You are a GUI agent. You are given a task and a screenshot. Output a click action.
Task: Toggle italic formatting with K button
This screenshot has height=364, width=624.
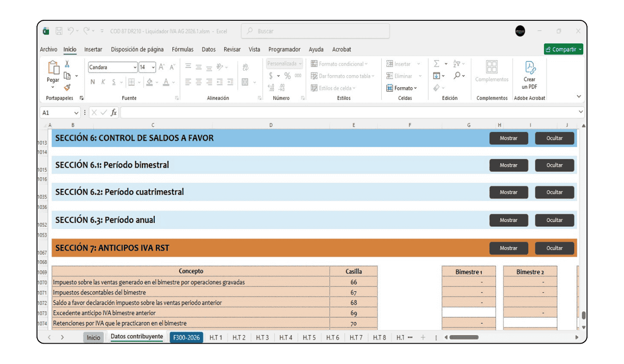[103, 82]
